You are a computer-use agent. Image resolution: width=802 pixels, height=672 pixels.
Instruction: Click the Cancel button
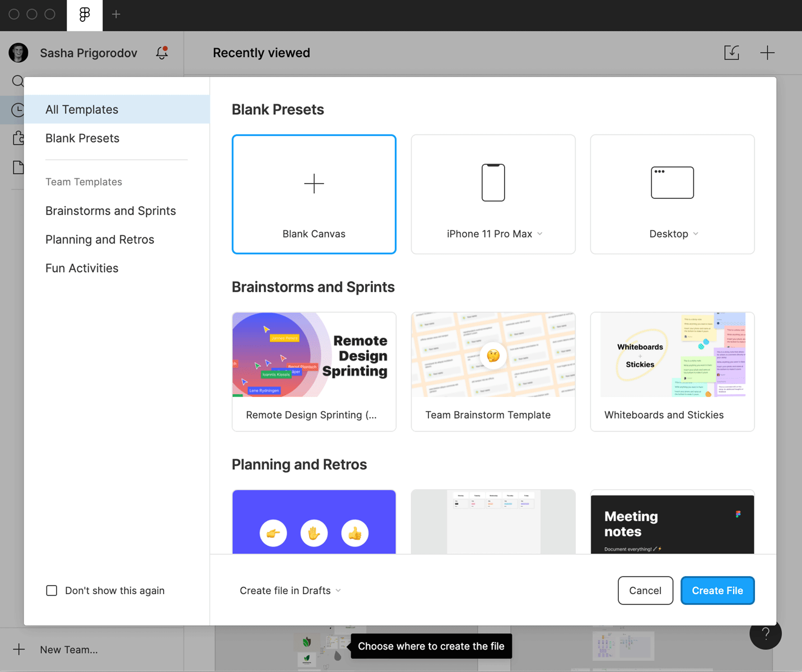click(x=645, y=590)
